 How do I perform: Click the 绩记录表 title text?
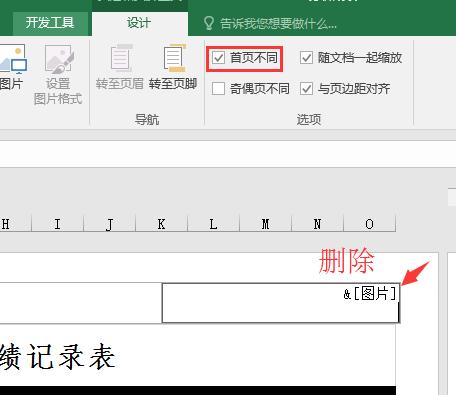click(x=57, y=357)
